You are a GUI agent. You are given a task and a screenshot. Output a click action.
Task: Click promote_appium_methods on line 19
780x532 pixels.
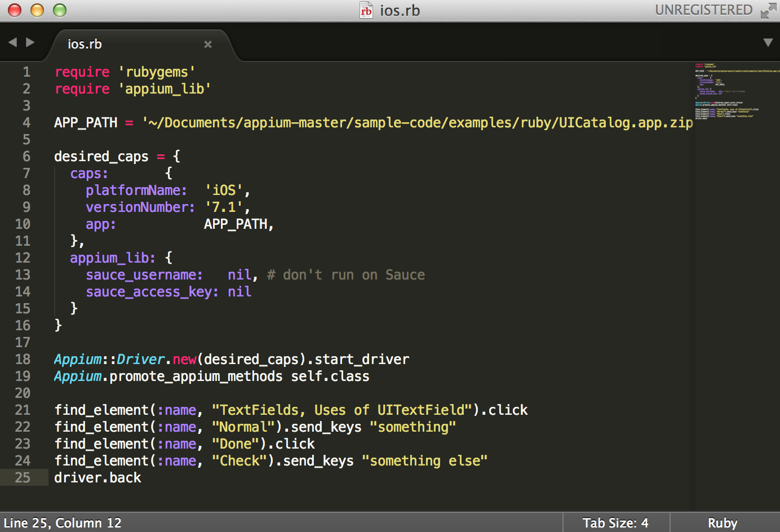pos(196,376)
